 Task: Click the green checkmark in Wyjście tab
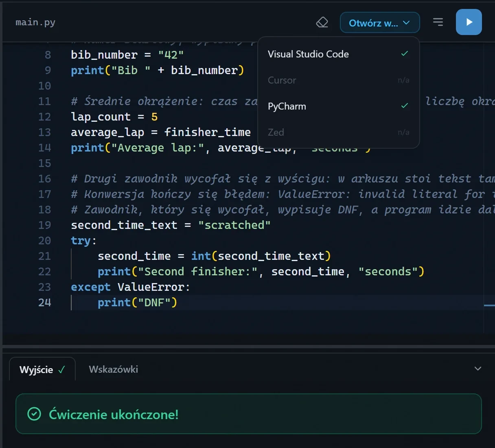pyautogui.click(x=61, y=370)
